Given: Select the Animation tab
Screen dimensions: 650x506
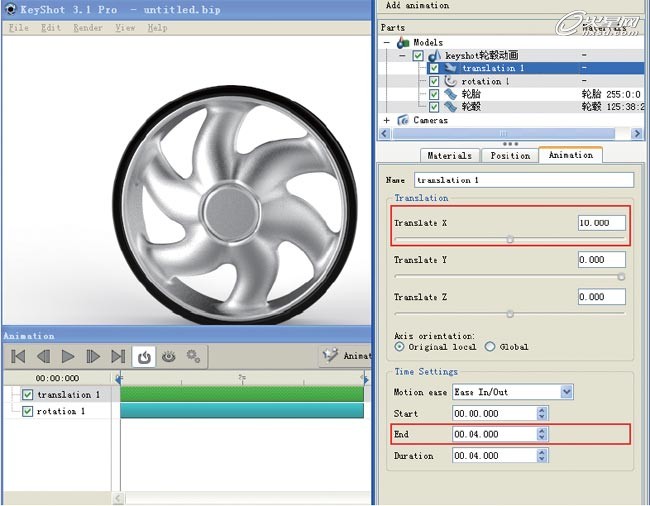Looking at the screenshot, I should pyautogui.click(x=571, y=155).
